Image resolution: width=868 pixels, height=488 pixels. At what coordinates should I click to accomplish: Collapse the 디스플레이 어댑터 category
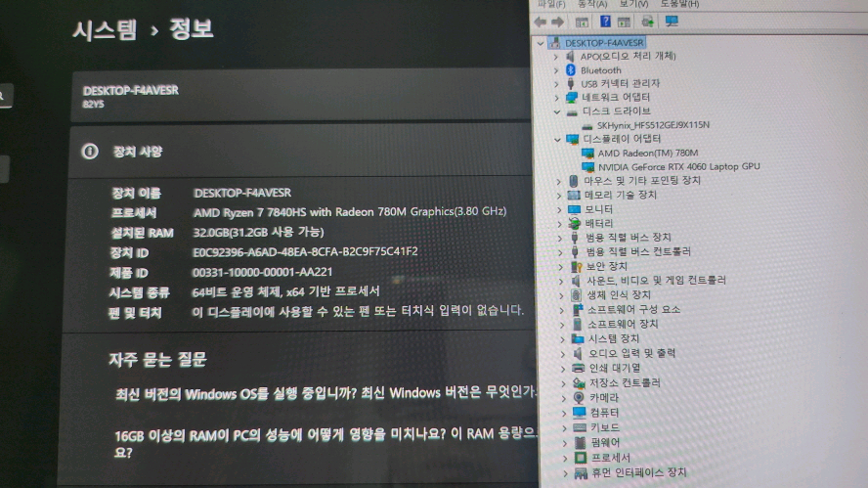[557, 139]
